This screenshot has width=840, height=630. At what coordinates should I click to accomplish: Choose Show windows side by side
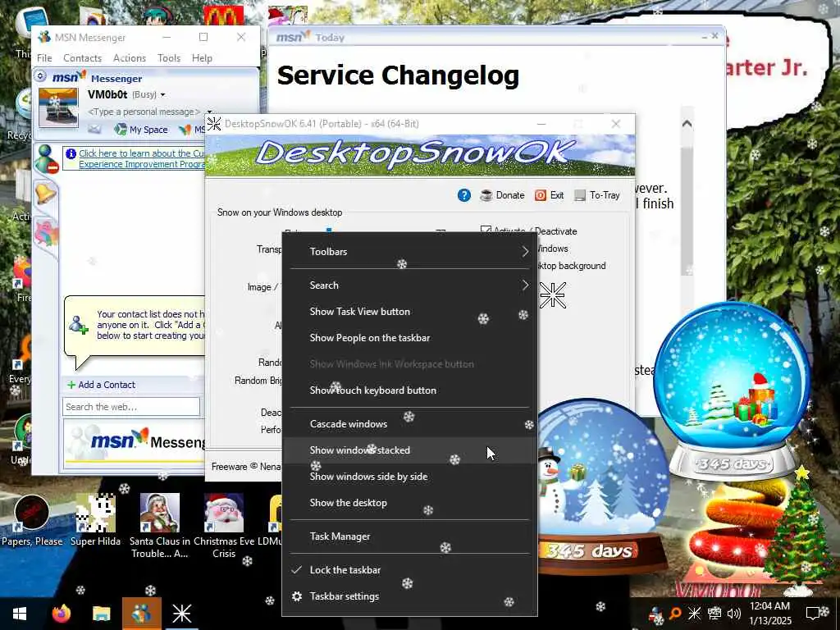click(x=410, y=477)
